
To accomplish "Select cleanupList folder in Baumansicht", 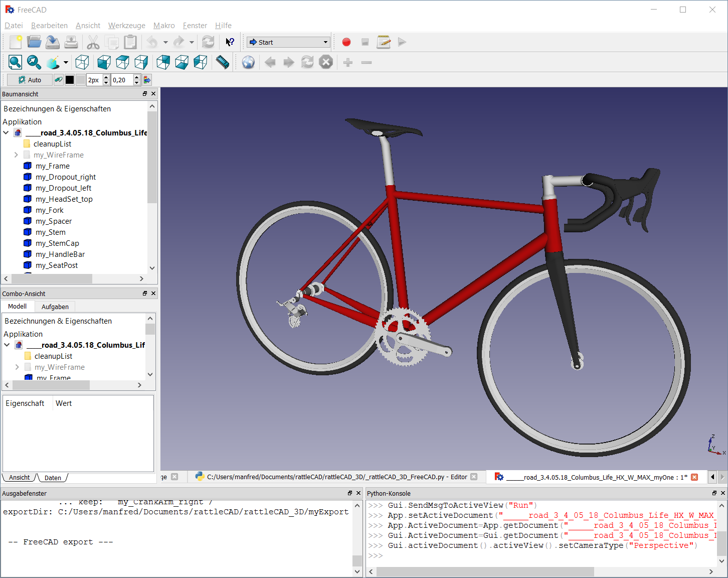I will (x=52, y=144).
